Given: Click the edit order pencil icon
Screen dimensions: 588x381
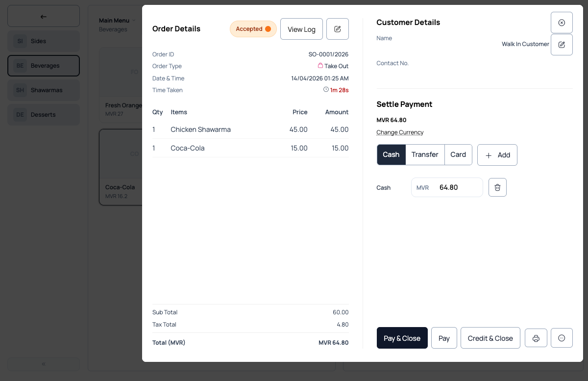Looking at the screenshot, I should pos(338,29).
